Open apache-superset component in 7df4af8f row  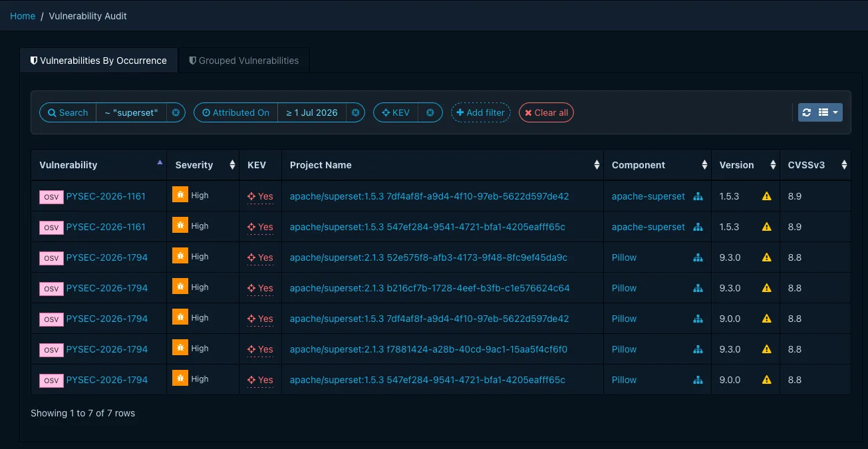(x=648, y=196)
